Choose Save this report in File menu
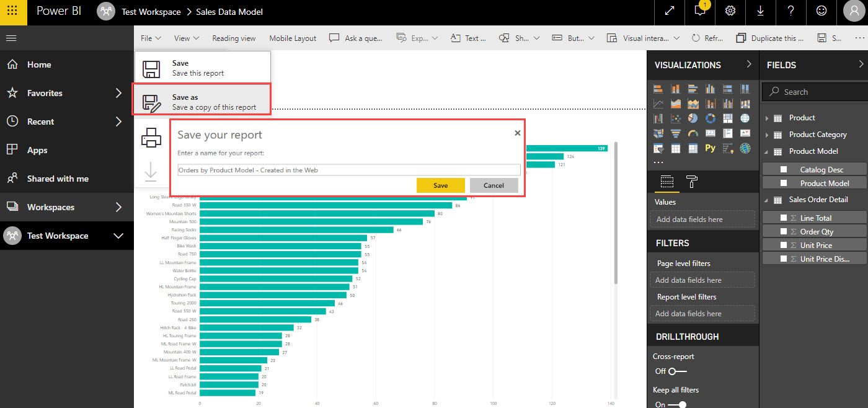Image resolution: width=868 pixels, height=408 pixels. (203, 68)
